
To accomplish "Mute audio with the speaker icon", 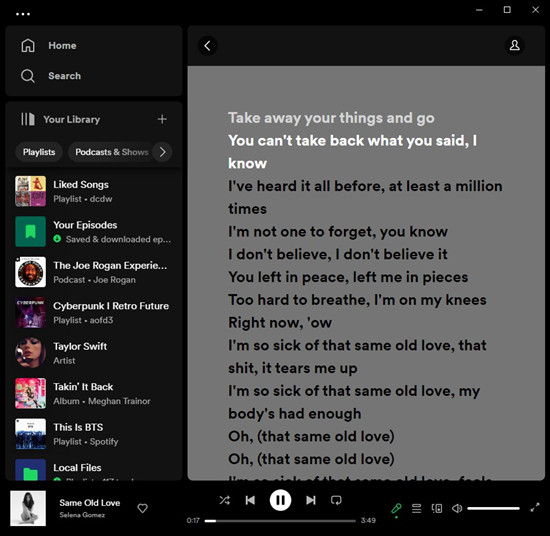I will click(x=457, y=508).
